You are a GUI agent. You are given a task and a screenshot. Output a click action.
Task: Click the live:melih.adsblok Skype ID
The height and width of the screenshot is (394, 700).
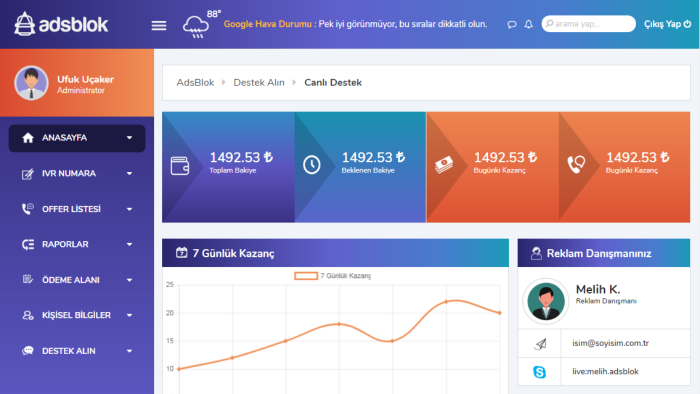pos(605,371)
